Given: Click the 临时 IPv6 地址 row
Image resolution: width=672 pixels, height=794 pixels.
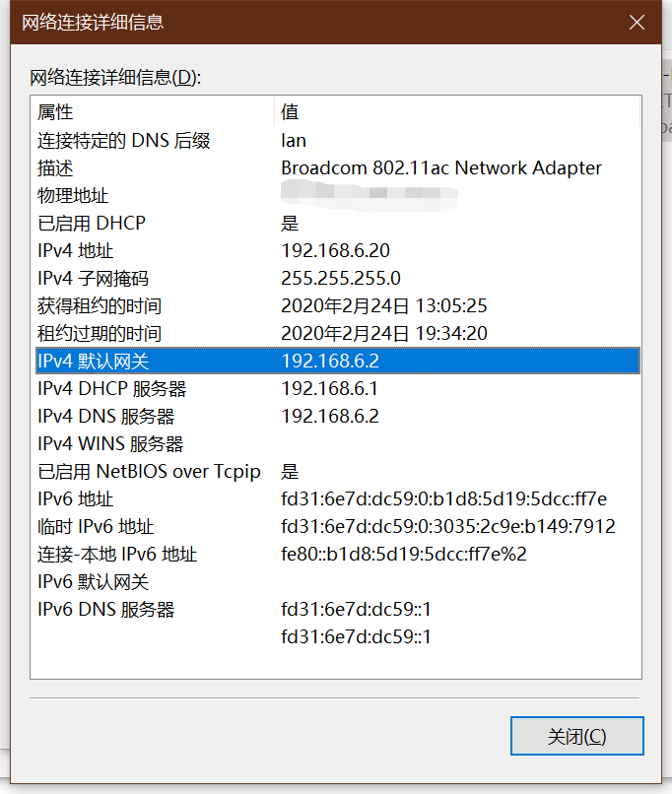Looking at the screenshot, I should pos(197,526).
